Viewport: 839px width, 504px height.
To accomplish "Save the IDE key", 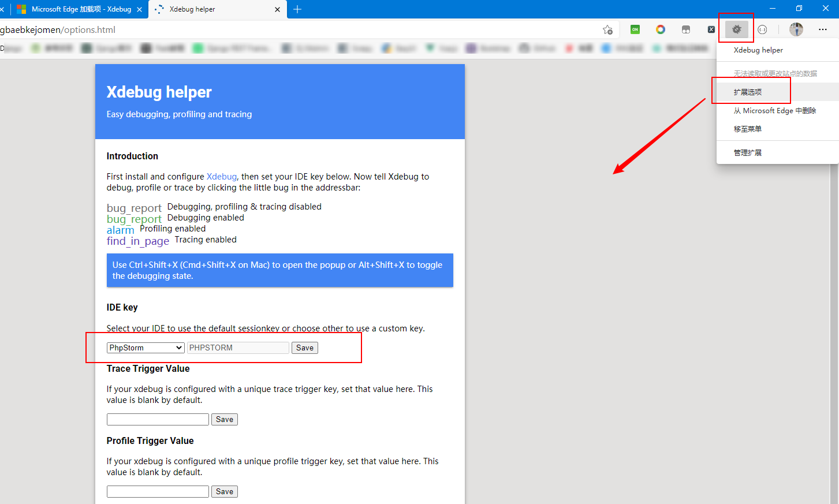I will 305,348.
